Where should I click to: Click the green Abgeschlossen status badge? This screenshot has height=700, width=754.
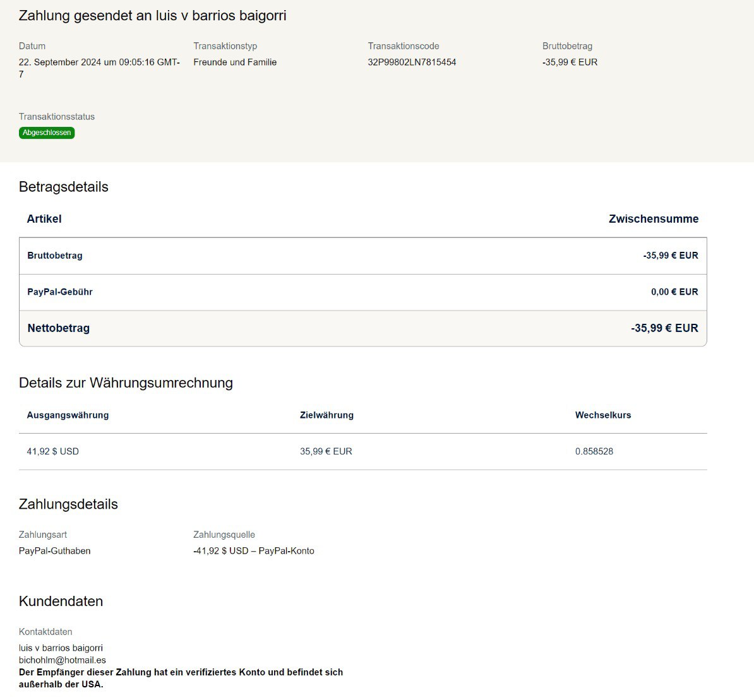pos(47,133)
